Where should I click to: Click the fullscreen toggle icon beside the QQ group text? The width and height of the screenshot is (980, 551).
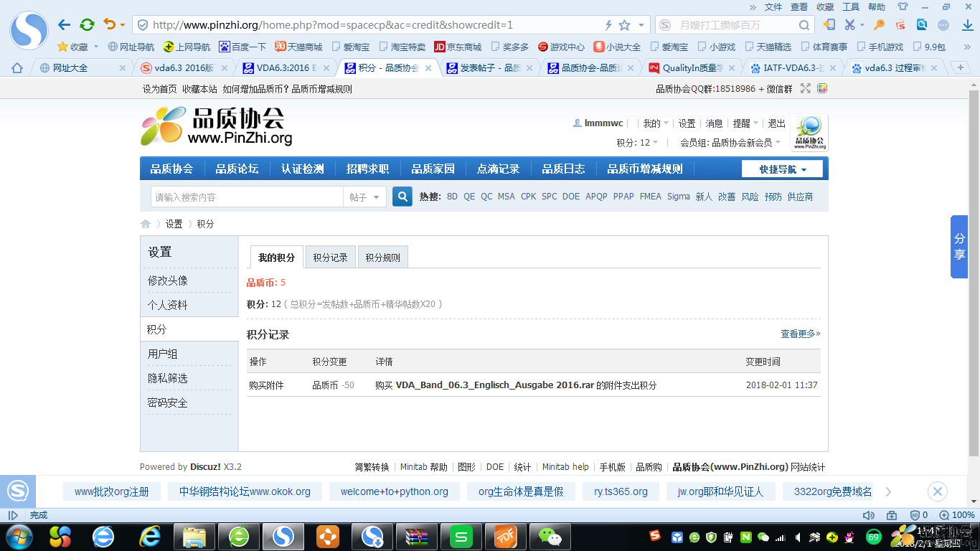806,89
